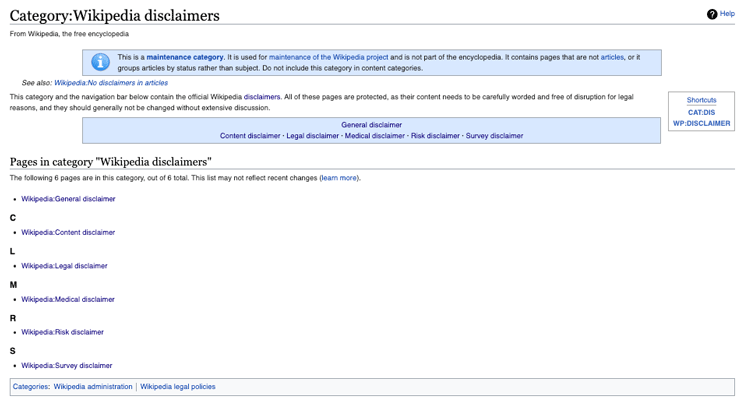Open 'Wikipedia:Legal disclaimer' list entry
744x405 pixels.
coord(65,266)
